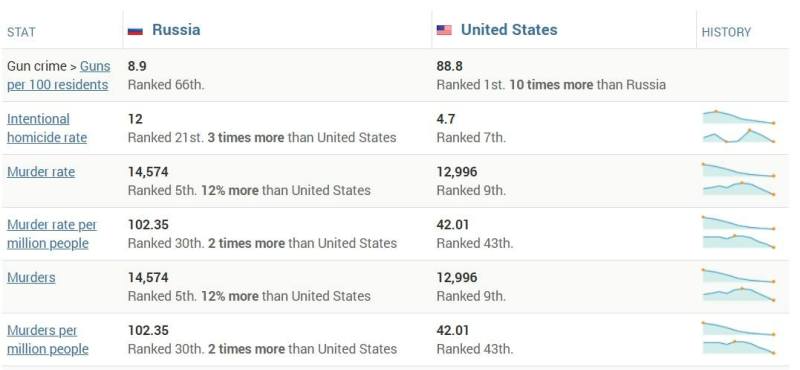The width and height of the screenshot is (800, 370).
Task: View Murder rate per million history chart
Action: [739, 233]
